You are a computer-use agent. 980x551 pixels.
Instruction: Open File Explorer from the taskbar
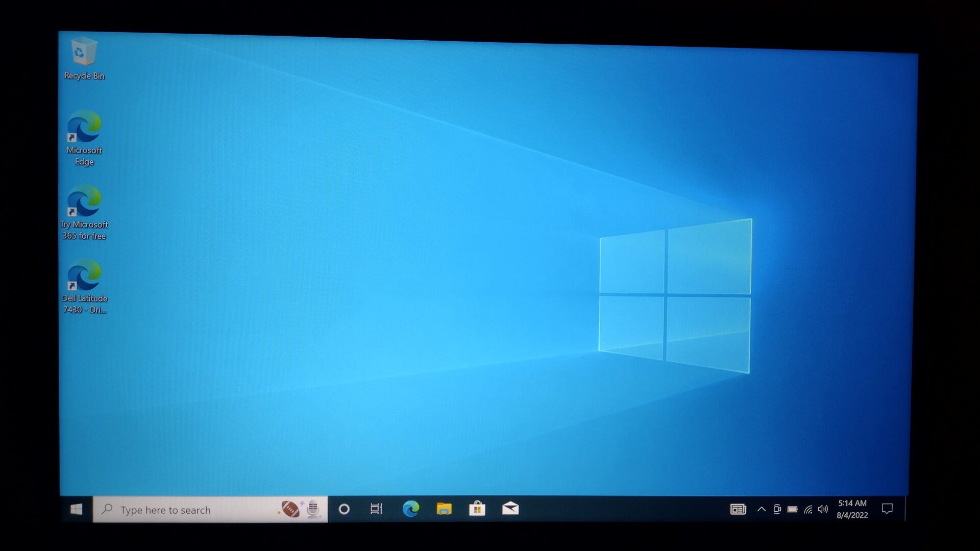pos(444,509)
